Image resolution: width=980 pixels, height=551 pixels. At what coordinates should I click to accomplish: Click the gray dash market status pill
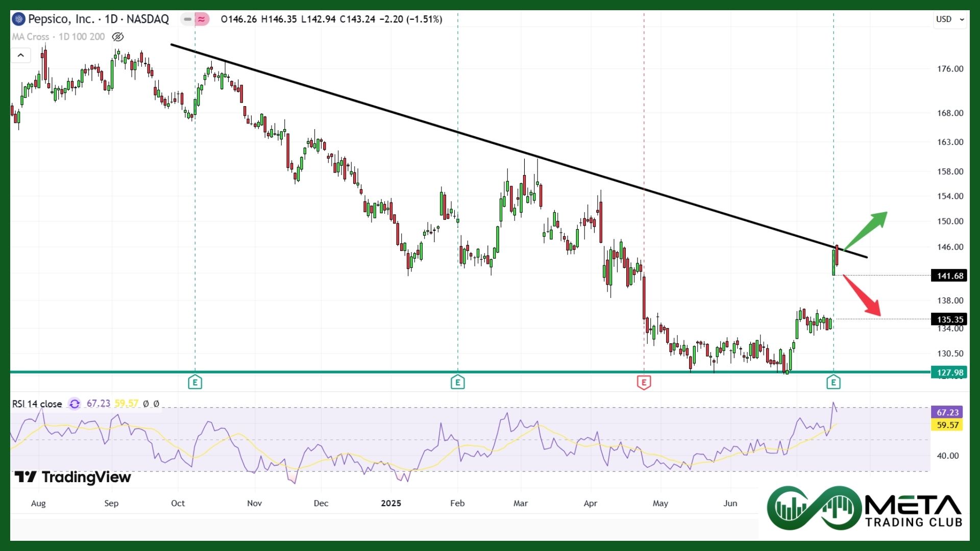pyautogui.click(x=188, y=19)
